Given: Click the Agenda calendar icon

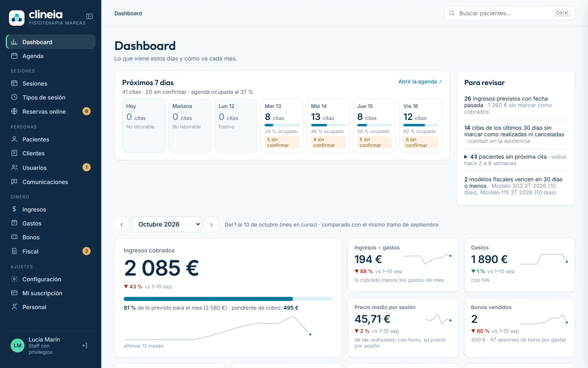Looking at the screenshot, I should 14,56.
